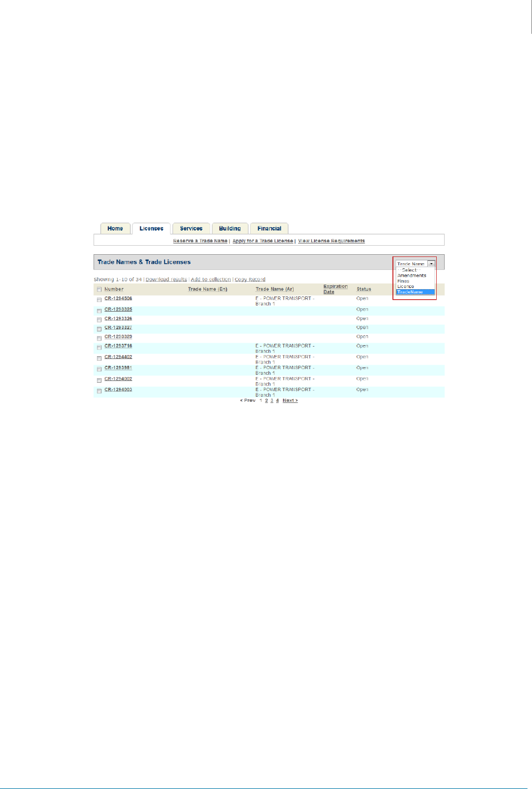Open record CR-1293329
Screen dimensions: 532x789
pos(118,336)
